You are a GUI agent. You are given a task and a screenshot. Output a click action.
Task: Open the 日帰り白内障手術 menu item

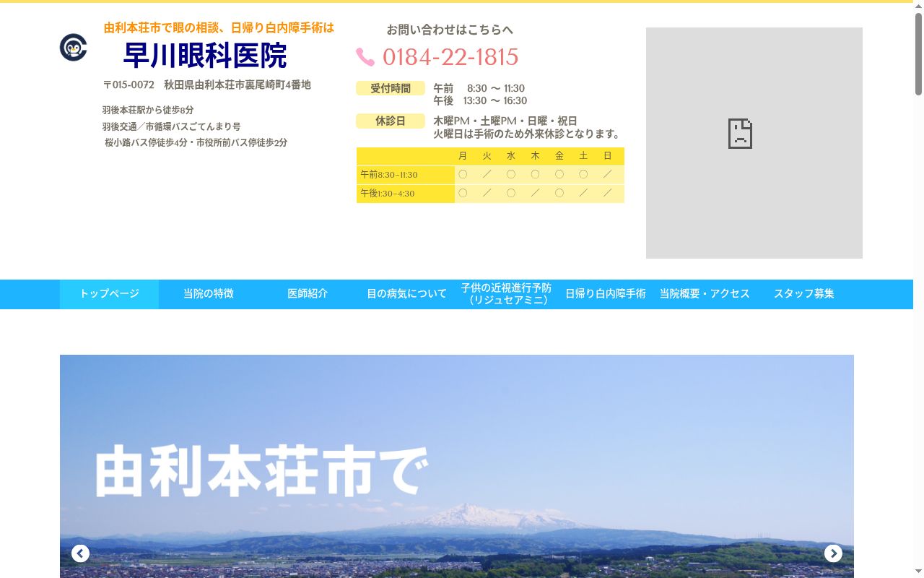[606, 294]
